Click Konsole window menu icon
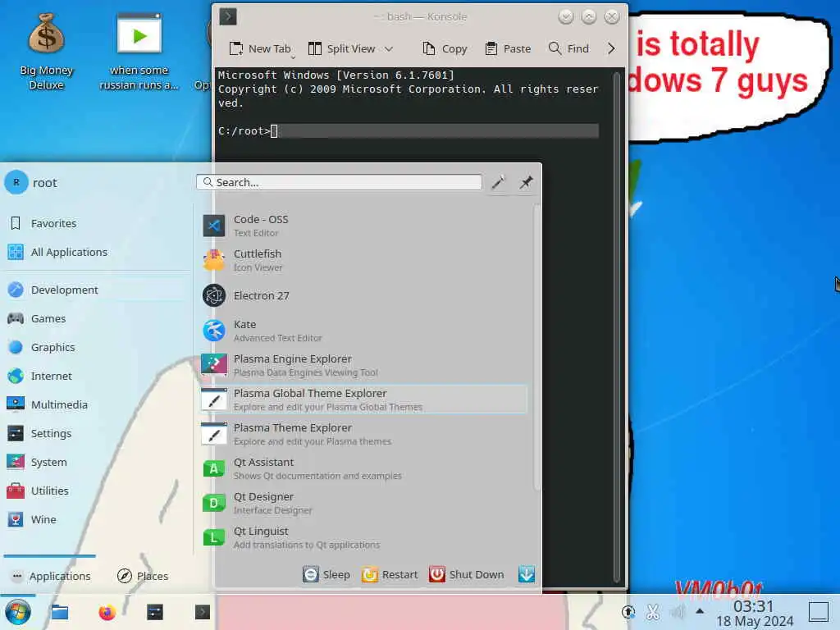 [x=228, y=16]
